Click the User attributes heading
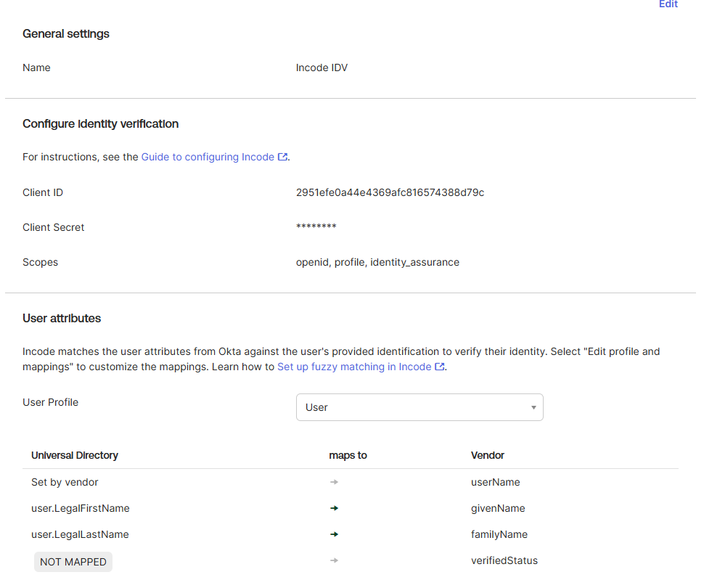 62,318
